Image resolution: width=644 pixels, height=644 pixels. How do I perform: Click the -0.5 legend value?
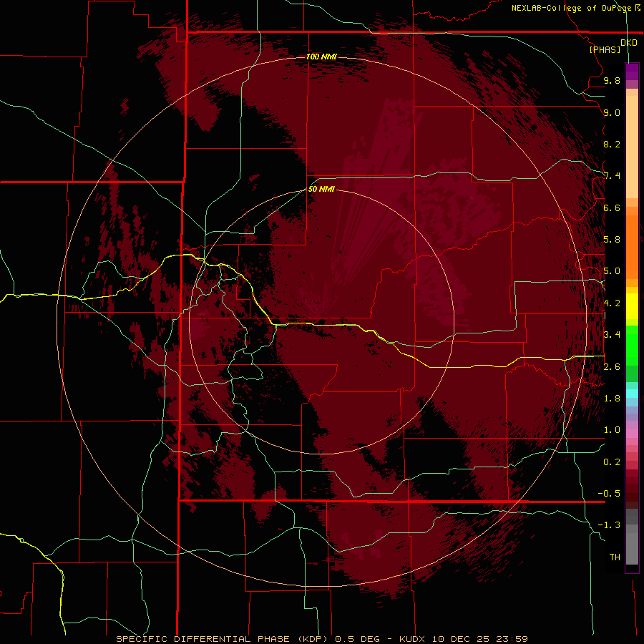(x=609, y=494)
